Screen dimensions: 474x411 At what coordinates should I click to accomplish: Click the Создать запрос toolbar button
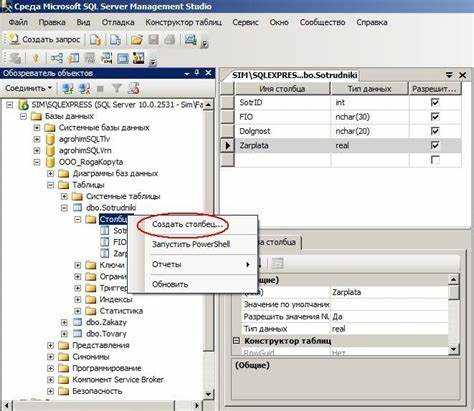click(x=45, y=40)
